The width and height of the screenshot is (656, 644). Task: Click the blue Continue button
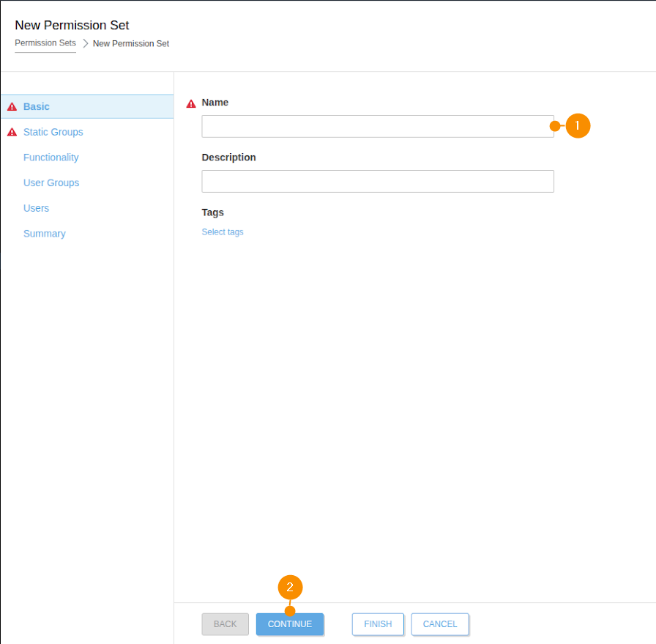290,624
